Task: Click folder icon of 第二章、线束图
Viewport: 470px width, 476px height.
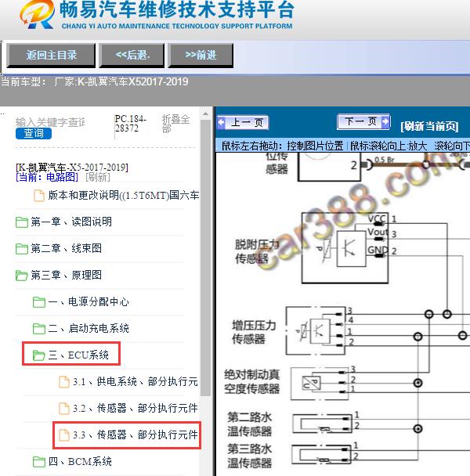Action: click(22, 249)
